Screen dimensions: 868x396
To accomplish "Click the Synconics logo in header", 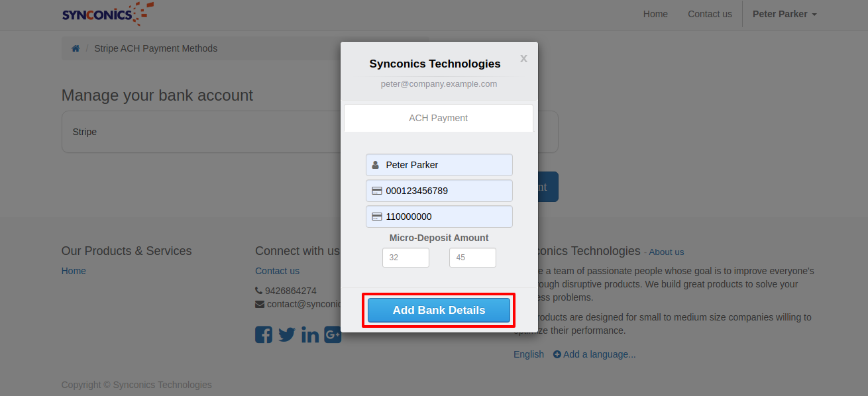I will [x=107, y=14].
